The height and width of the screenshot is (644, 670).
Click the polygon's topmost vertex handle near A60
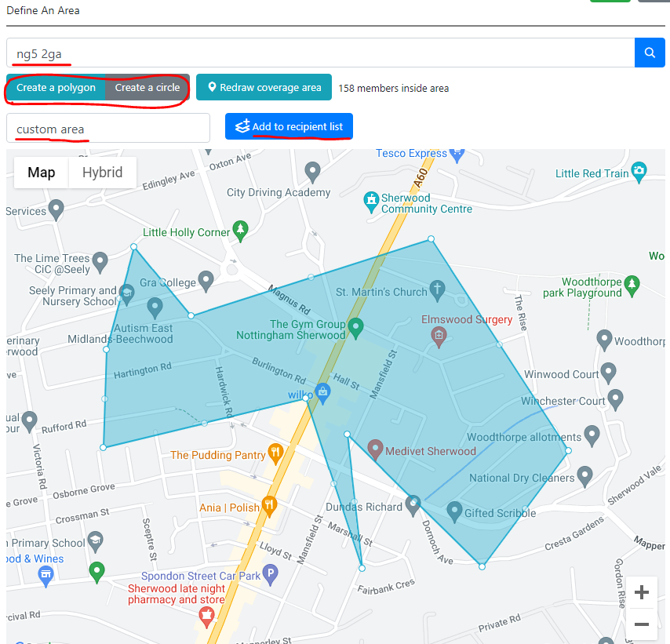[431, 238]
